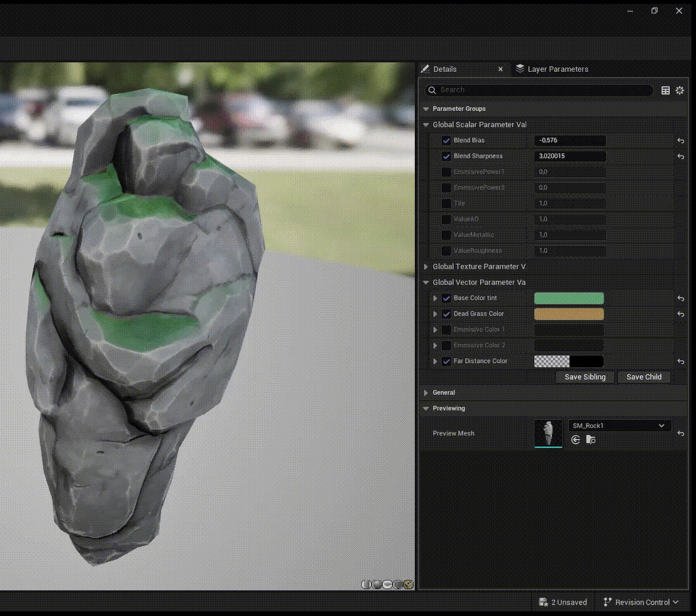This screenshot has height=616, width=696.
Task: Enable the ValueRoughness parameter override
Action: (446, 251)
